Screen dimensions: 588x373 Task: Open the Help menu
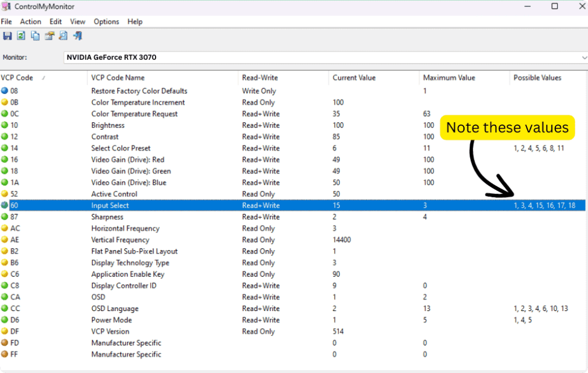point(135,21)
